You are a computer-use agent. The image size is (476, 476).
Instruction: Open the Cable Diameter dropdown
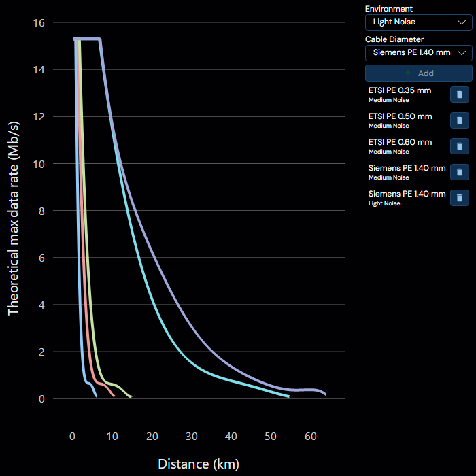[419, 53]
